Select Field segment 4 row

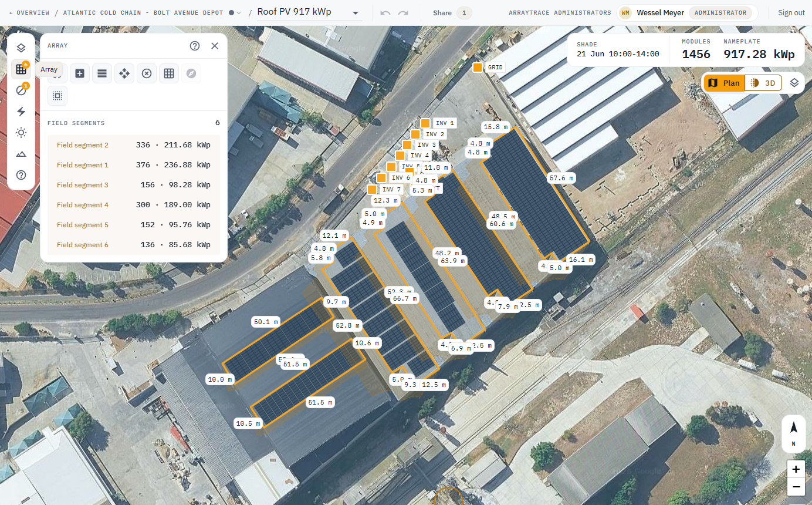tap(134, 205)
